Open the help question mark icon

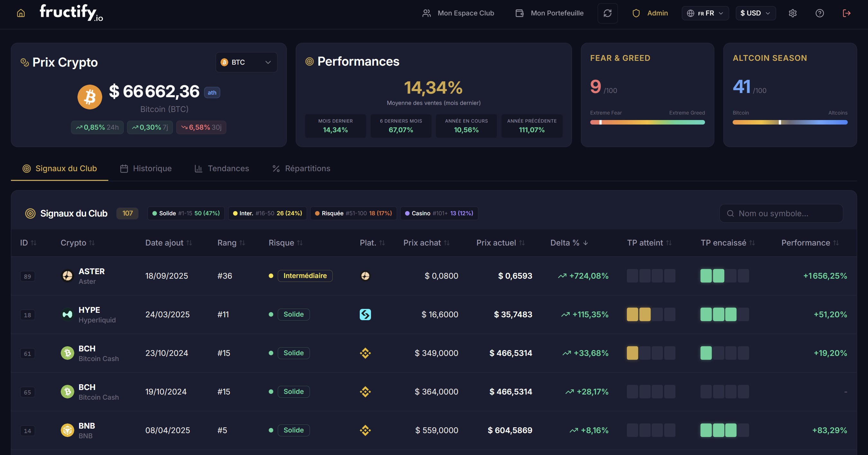click(x=819, y=13)
